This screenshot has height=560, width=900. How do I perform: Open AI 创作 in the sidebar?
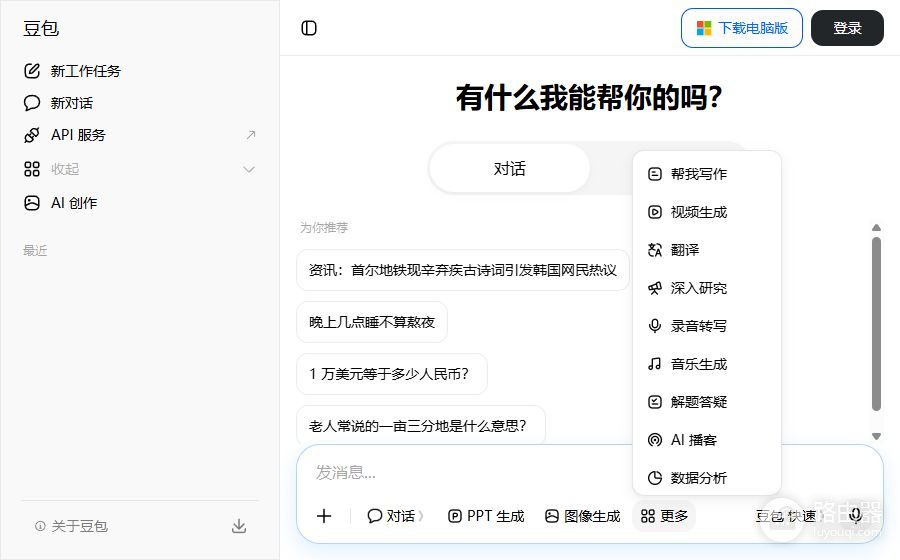tap(139, 203)
